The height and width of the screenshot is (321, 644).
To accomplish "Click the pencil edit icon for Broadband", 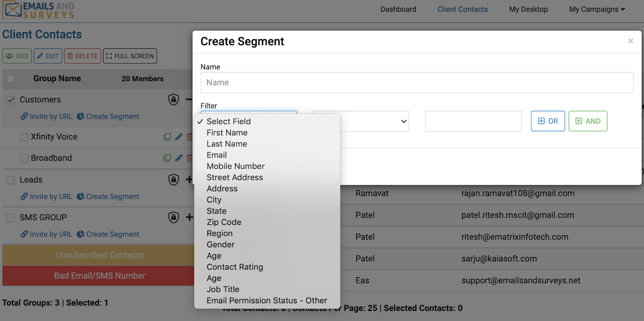I will click(179, 158).
